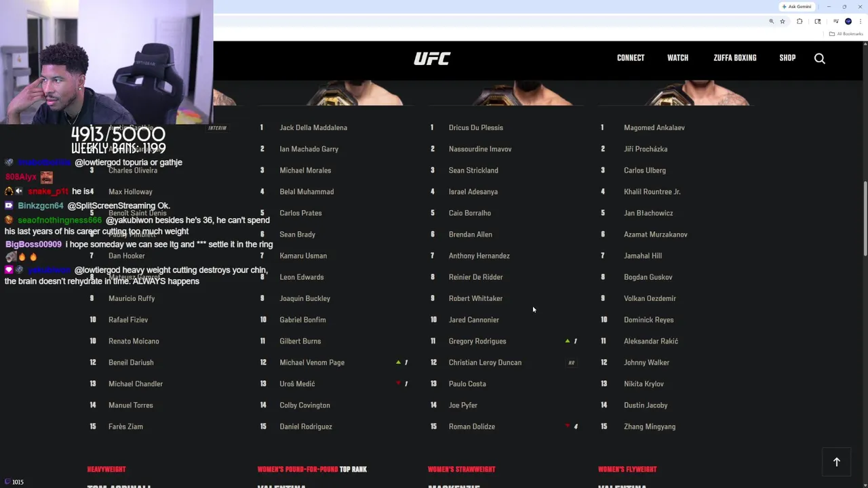Bookmark this page with the star icon
This screenshot has height=488, width=868.
pos(783,22)
